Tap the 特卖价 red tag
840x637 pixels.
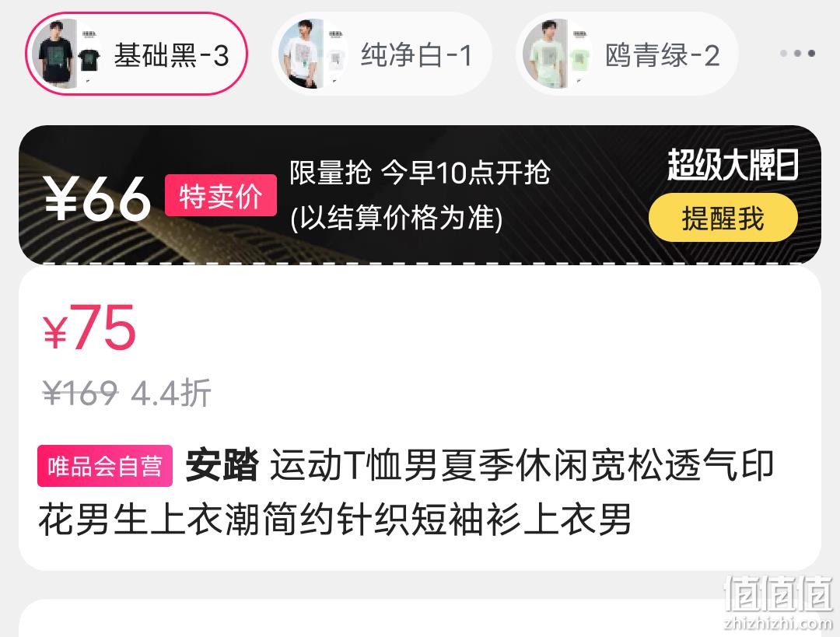coord(221,195)
